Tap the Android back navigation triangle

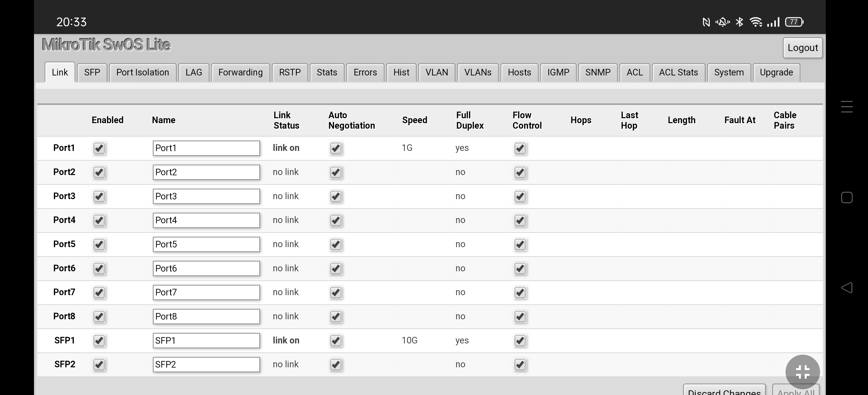(847, 288)
